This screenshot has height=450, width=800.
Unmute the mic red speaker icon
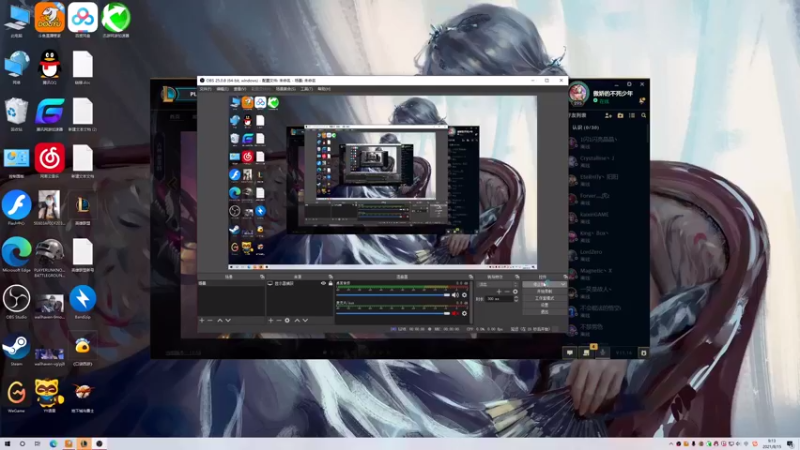tap(455, 313)
